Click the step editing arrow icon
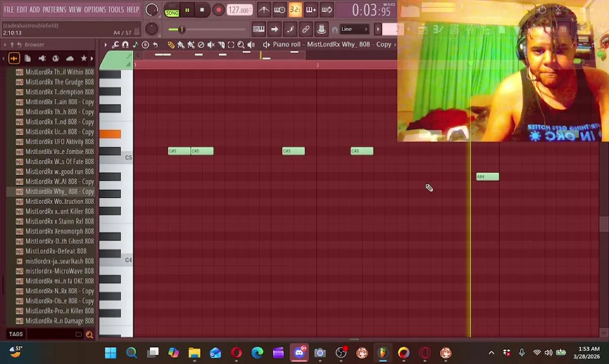 point(274,29)
